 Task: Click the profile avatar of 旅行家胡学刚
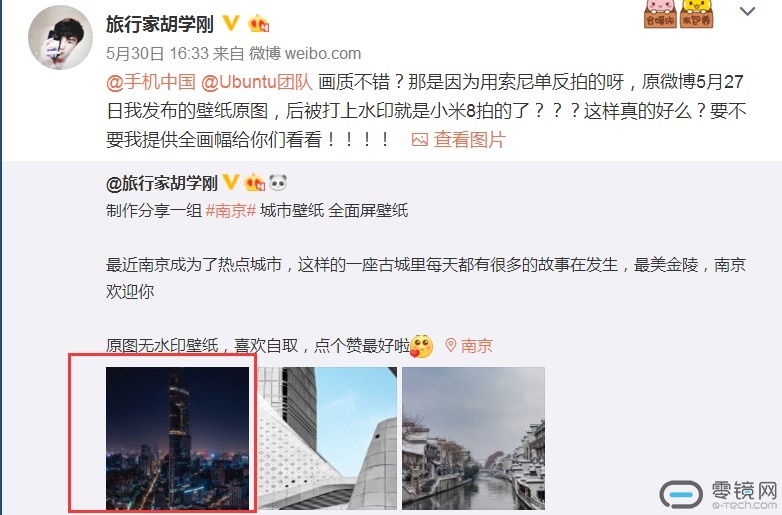pyautogui.click(x=60, y=37)
